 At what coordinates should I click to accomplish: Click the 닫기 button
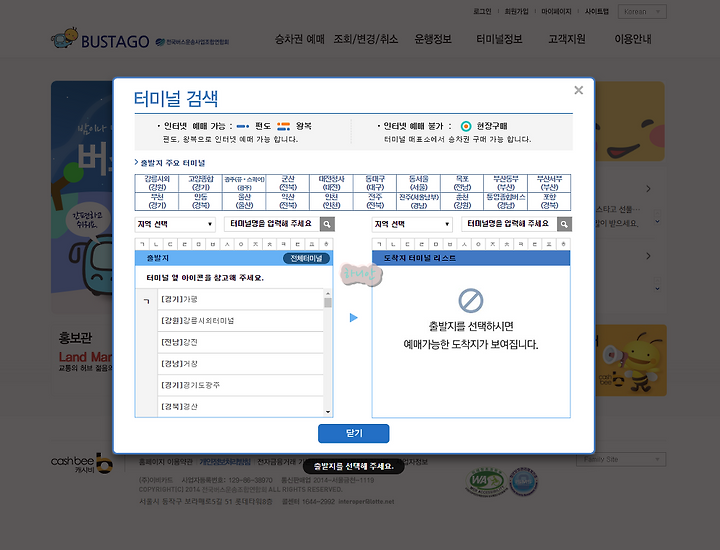[x=354, y=433]
